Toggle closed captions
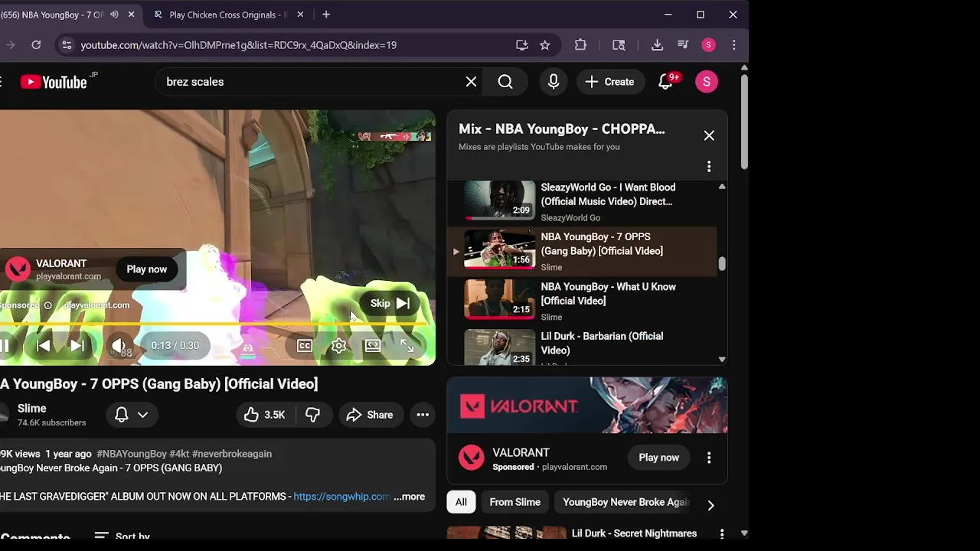 click(305, 346)
